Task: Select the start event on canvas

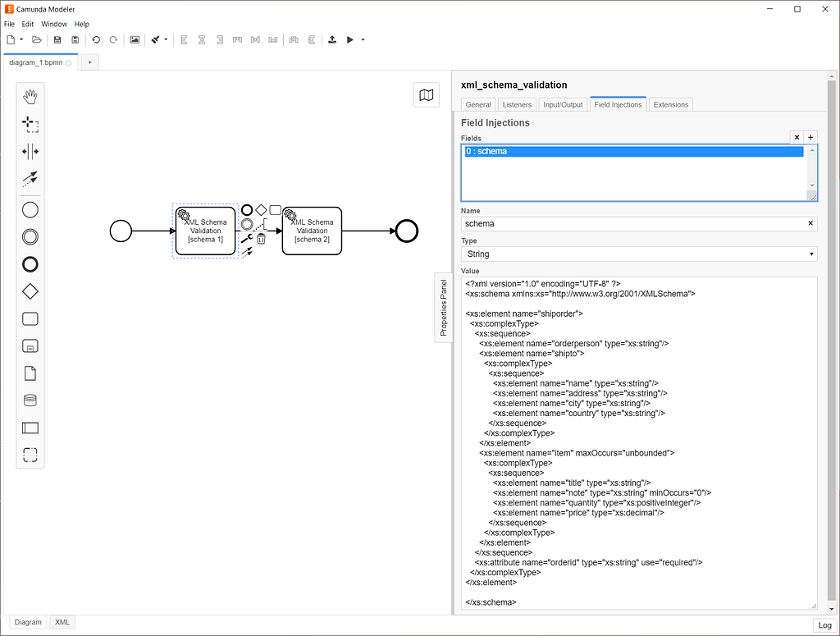Action: [x=121, y=231]
